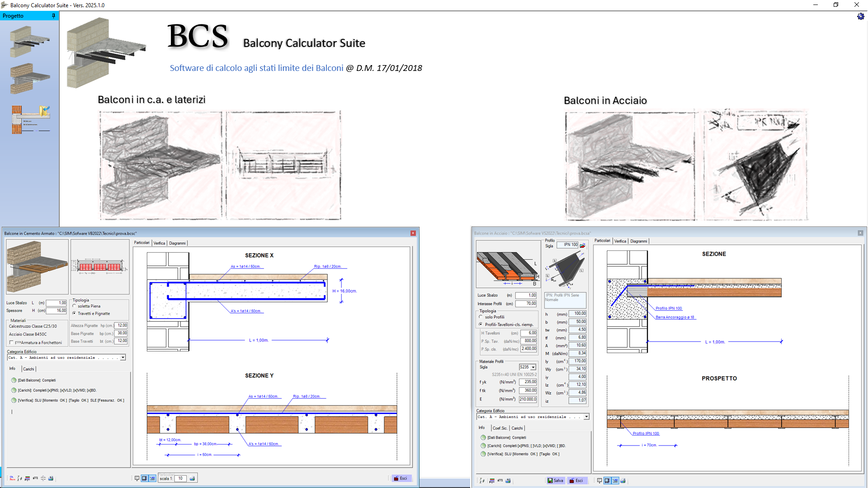Select soletta Piena typology
868x488 pixels.
[86, 306]
